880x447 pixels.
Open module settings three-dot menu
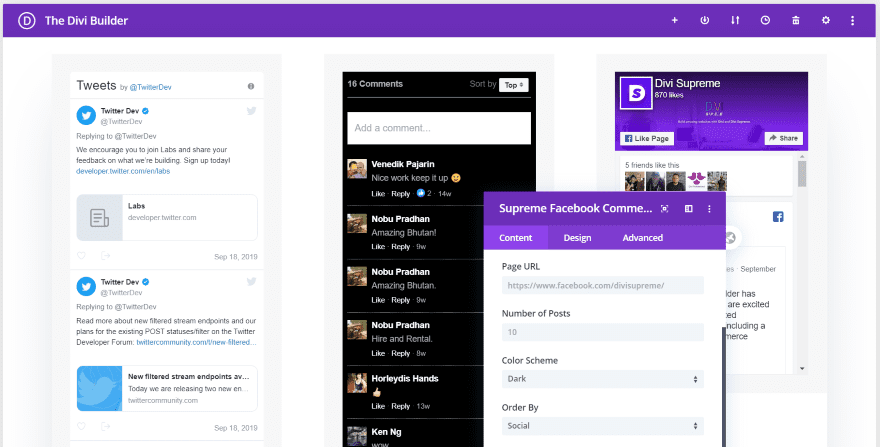(x=709, y=208)
